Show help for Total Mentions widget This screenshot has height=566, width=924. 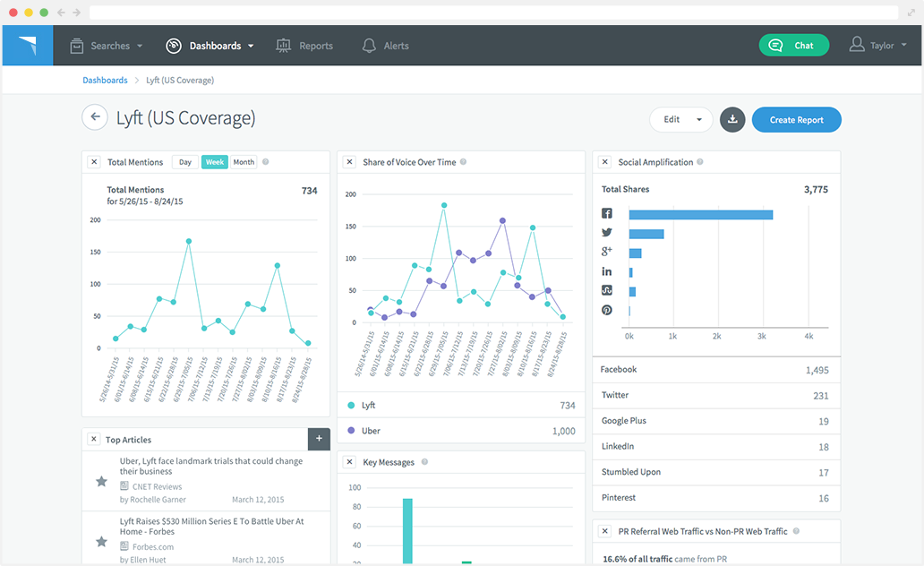(x=266, y=161)
